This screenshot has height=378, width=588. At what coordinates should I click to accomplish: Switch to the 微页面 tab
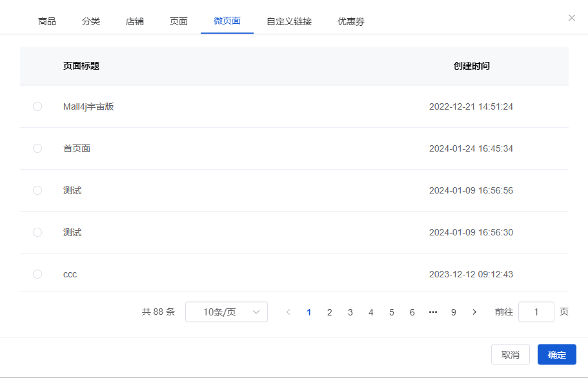pos(227,21)
